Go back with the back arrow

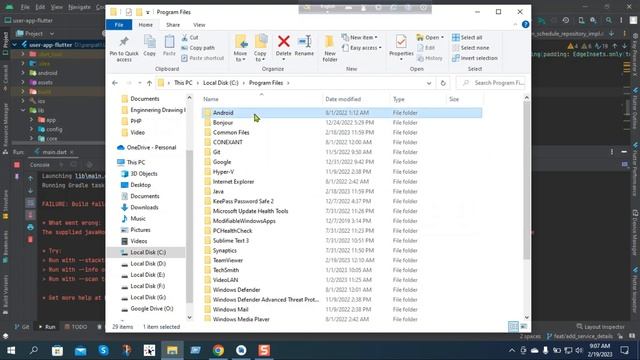(x=115, y=83)
